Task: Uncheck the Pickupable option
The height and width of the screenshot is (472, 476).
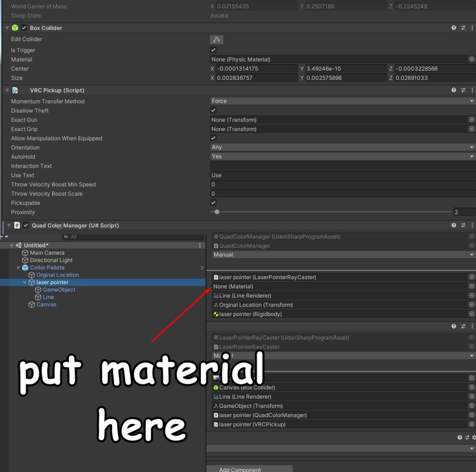Action: 213,203
